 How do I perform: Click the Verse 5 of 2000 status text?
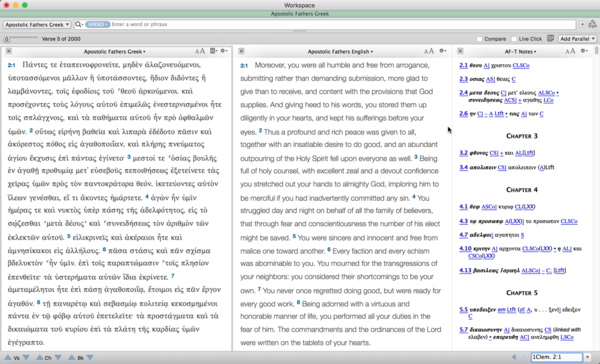click(61, 39)
